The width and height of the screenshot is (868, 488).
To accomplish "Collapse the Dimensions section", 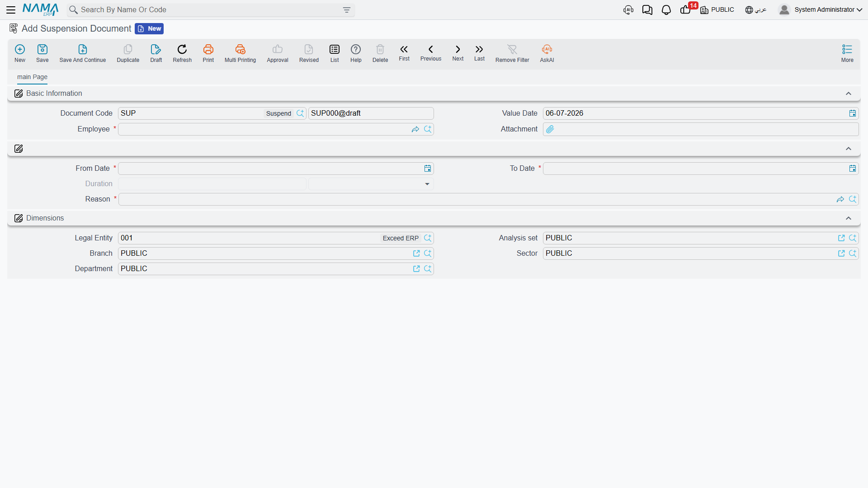I will [x=849, y=218].
